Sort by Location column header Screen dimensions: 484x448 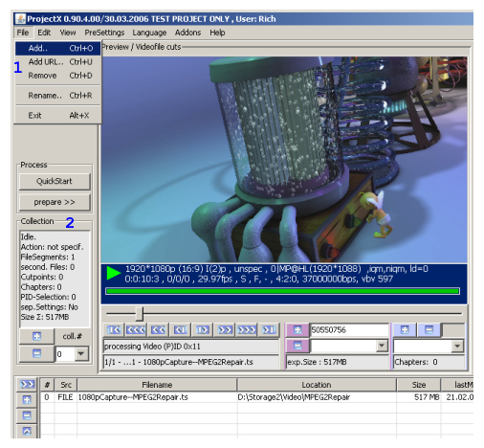pyautogui.click(x=317, y=385)
